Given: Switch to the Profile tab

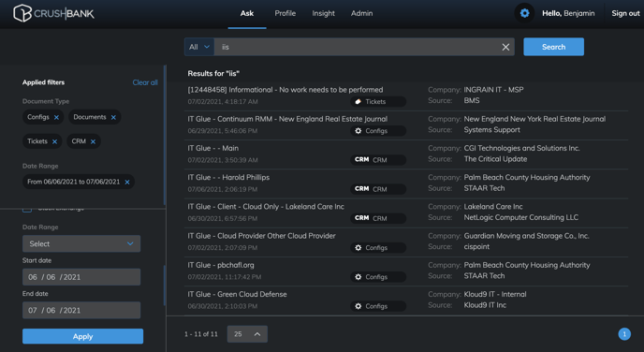Looking at the screenshot, I should click(285, 13).
